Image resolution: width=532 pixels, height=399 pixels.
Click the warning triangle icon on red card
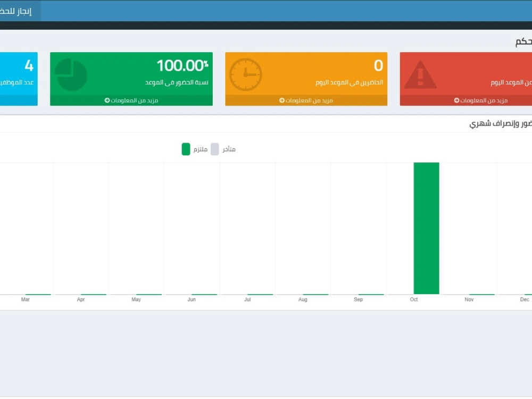(420, 74)
